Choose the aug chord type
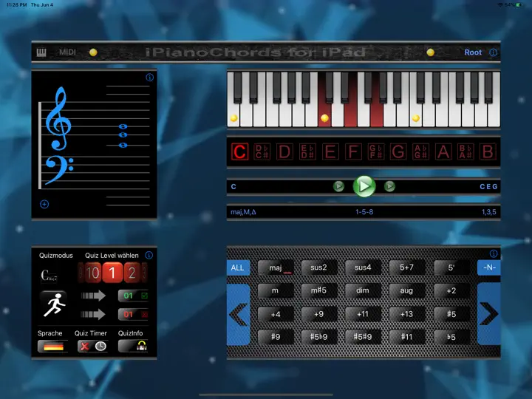The image size is (532, 399). coord(407,291)
